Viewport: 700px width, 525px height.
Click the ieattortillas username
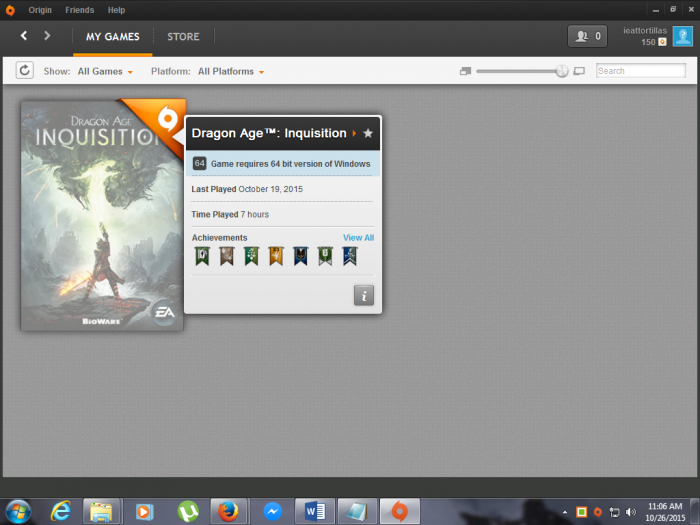[645, 30]
